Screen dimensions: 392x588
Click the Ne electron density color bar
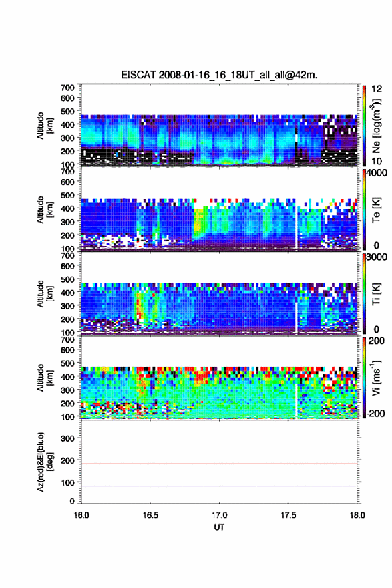[364, 125]
